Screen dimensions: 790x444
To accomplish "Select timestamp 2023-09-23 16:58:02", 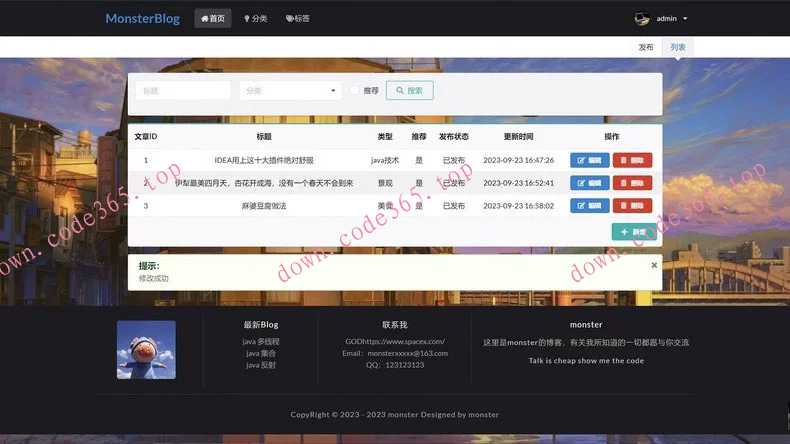I will (x=518, y=206).
